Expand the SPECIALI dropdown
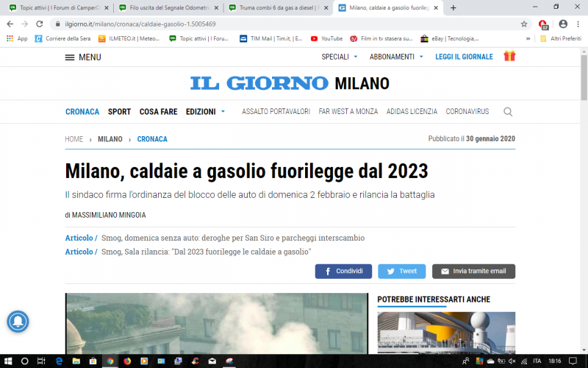 [340, 57]
